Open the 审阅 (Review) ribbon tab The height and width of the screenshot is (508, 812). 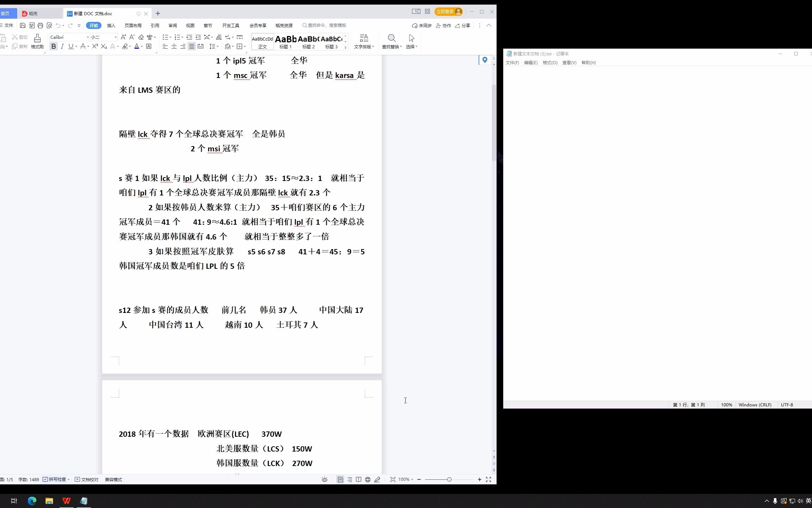(x=173, y=25)
